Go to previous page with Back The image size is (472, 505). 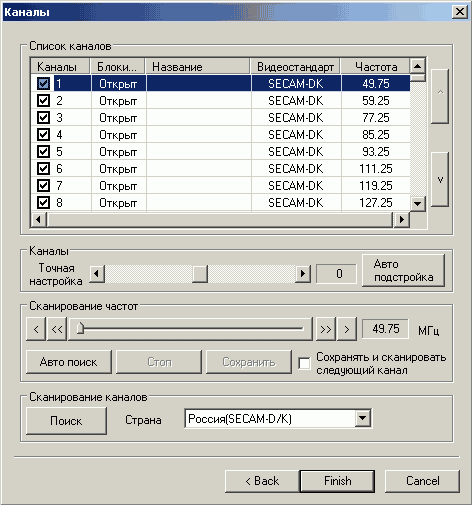(x=262, y=481)
